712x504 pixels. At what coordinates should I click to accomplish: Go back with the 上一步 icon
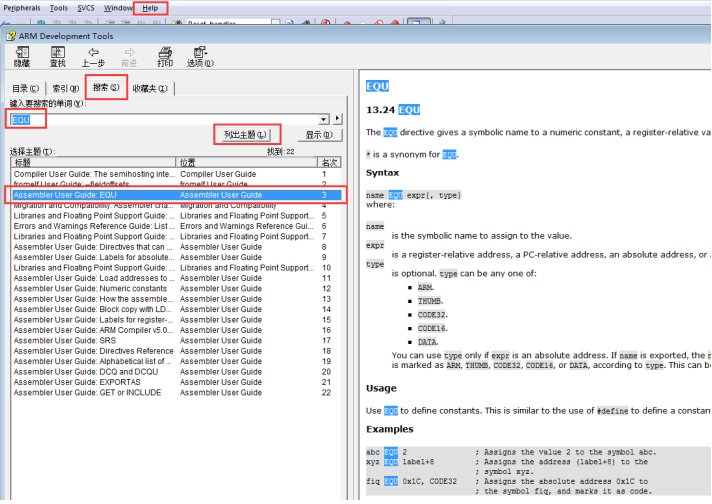point(94,57)
